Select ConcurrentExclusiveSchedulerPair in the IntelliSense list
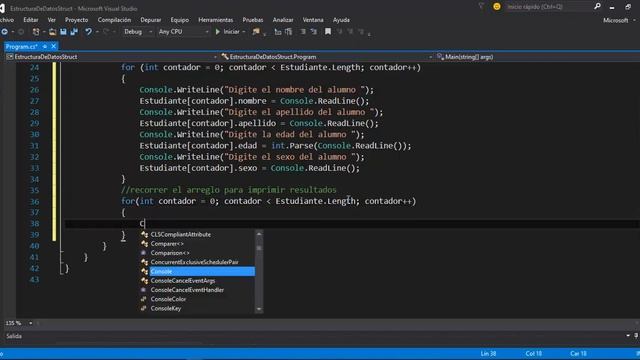The height and width of the screenshot is (360, 640). pos(195,262)
